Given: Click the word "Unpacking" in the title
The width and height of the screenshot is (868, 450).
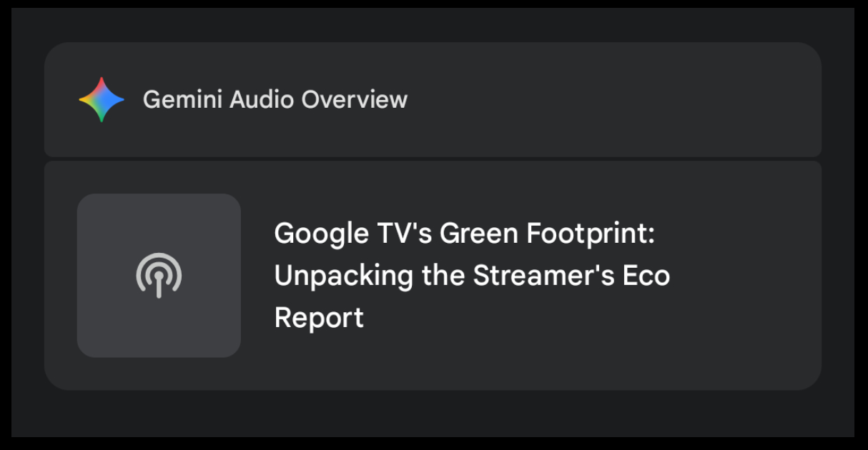Looking at the screenshot, I should pos(343,276).
